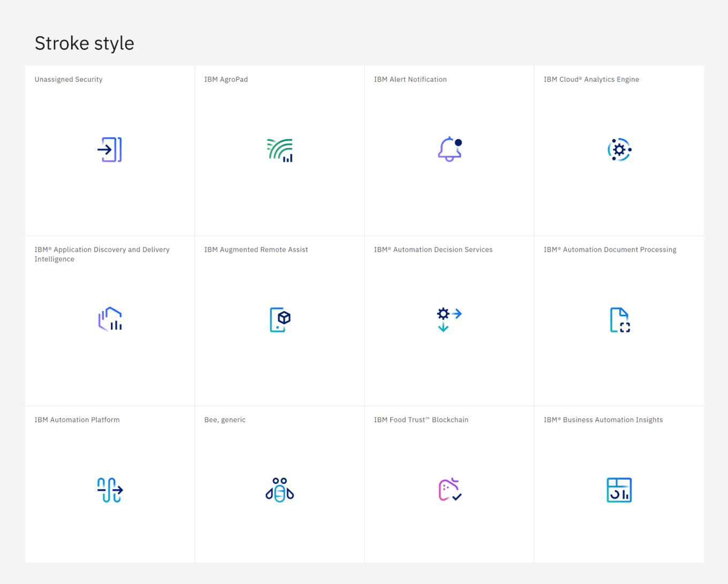
Task: Click the "IBM Augmented Remote Assist" label
Action: tap(256, 249)
